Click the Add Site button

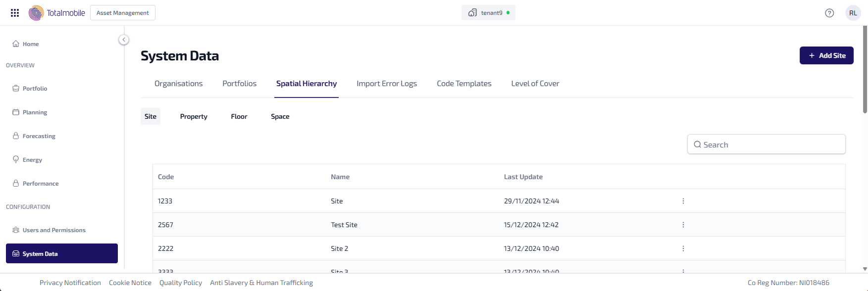[x=826, y=55]
